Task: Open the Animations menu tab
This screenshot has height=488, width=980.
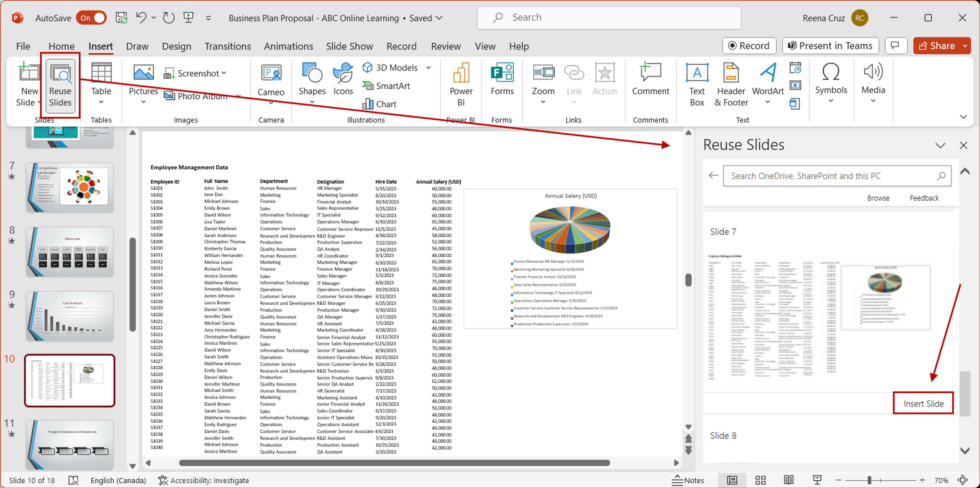Action: 288,46
